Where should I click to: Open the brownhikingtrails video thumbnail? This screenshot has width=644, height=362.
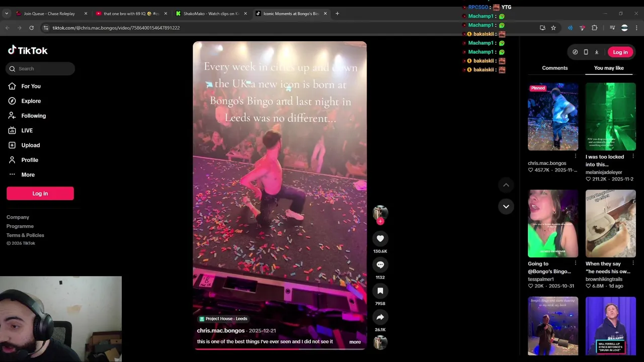(x=610, y=224)
